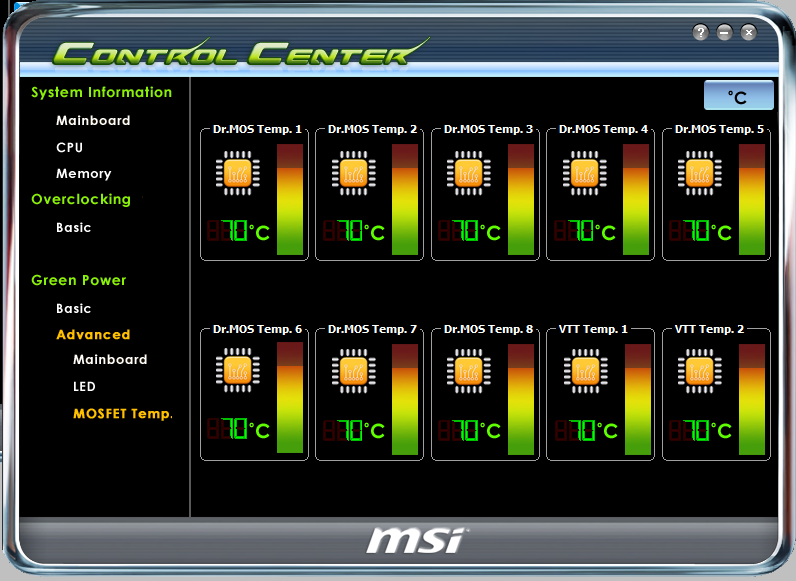
Task: Click the 70°C reading of Dr.MOS Temp. 8
Action: pos(470,430)
